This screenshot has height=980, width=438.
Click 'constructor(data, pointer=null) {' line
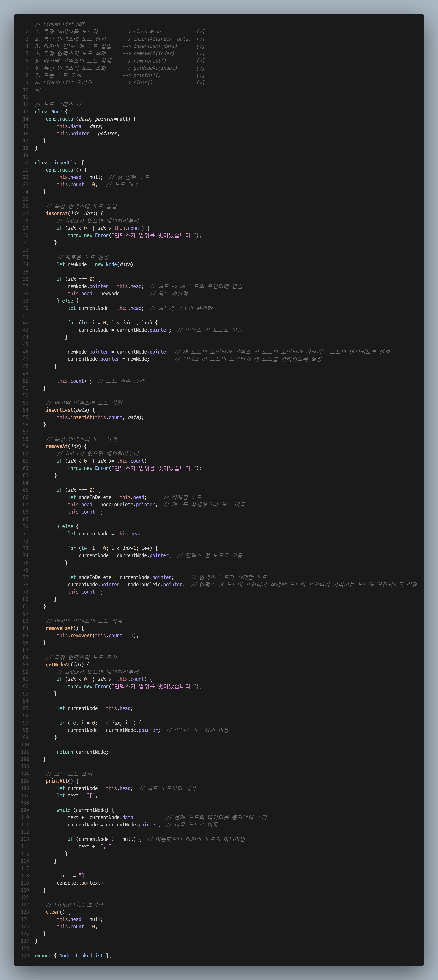tap(91, 119)
